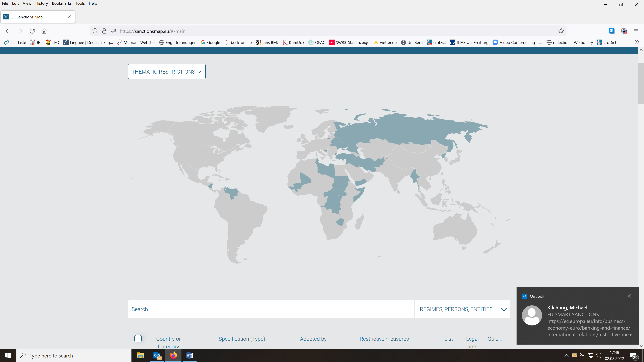Click the site lock security icon
Viewport: 644px width, 362px height.
pyautogui.click(x=104, y=31)
